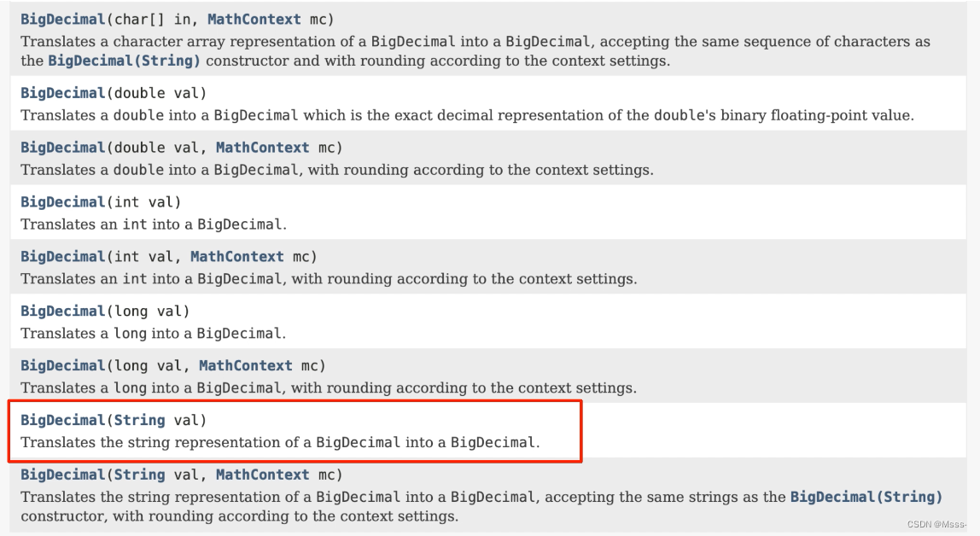Follow BigDecimal(String) link in last description
This screenshot has width=980, height=536.
pyautogui.click(x=866, y=497)
